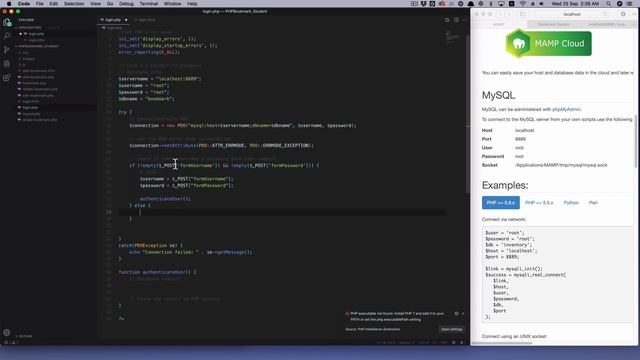Screen dimensions: 640x360
Task: Click the open changes icon beside split editor
Action: (x=447, y=20)
